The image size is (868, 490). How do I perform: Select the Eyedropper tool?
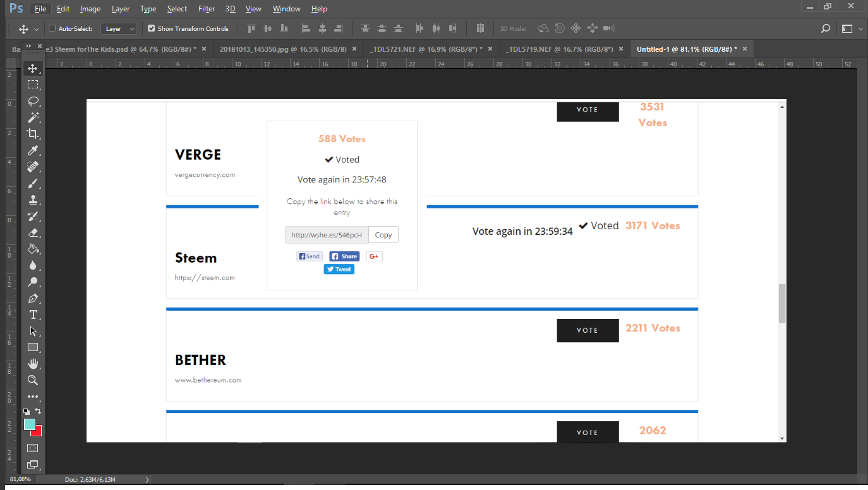point(33,150)
